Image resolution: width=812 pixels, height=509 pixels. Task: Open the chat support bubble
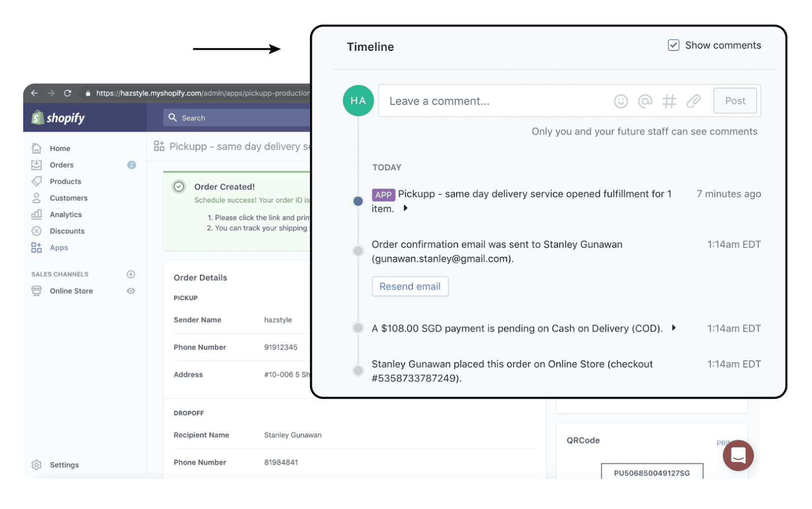click(x=738, y=456)
